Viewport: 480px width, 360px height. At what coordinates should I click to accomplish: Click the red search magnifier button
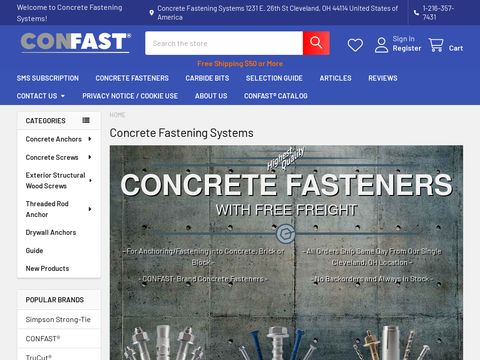316,43
